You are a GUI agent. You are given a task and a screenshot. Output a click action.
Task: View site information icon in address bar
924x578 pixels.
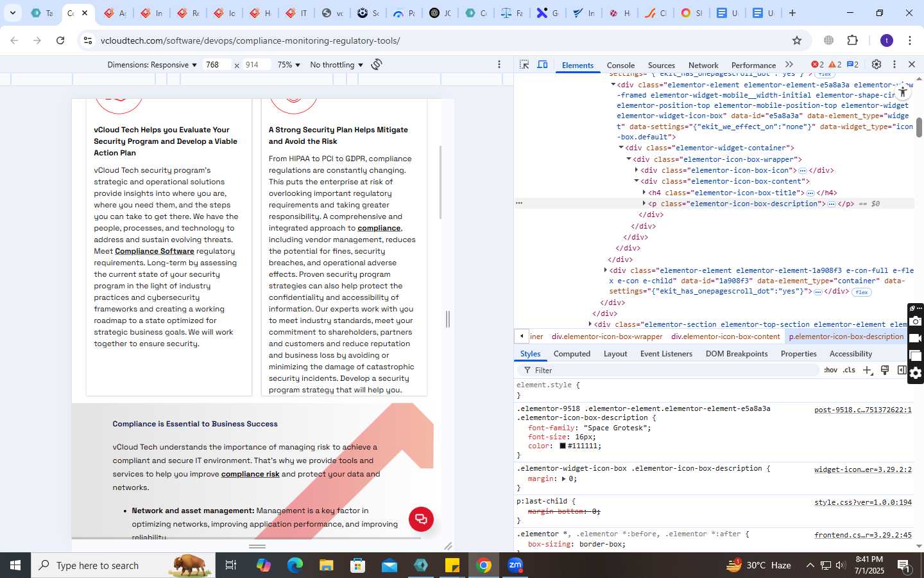[x=87, y=40]
